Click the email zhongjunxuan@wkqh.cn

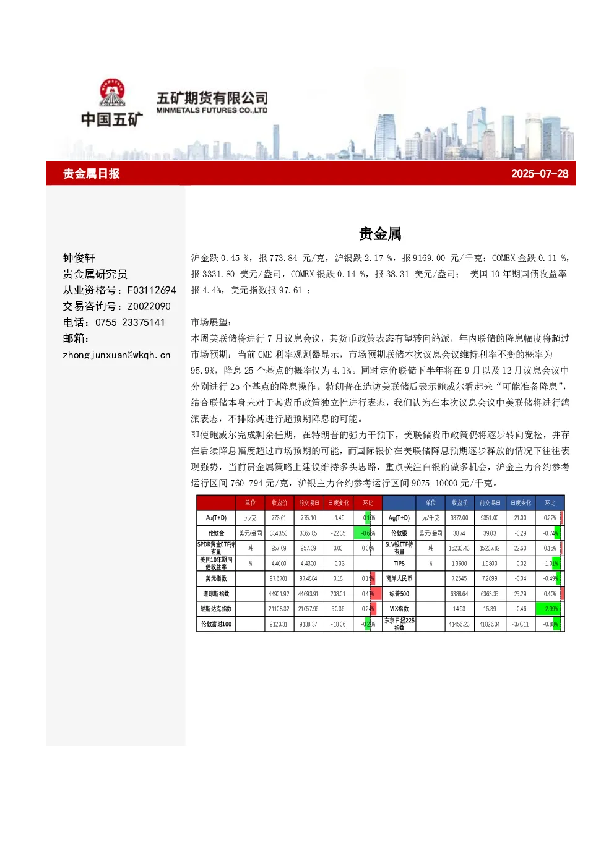[116, 355]
